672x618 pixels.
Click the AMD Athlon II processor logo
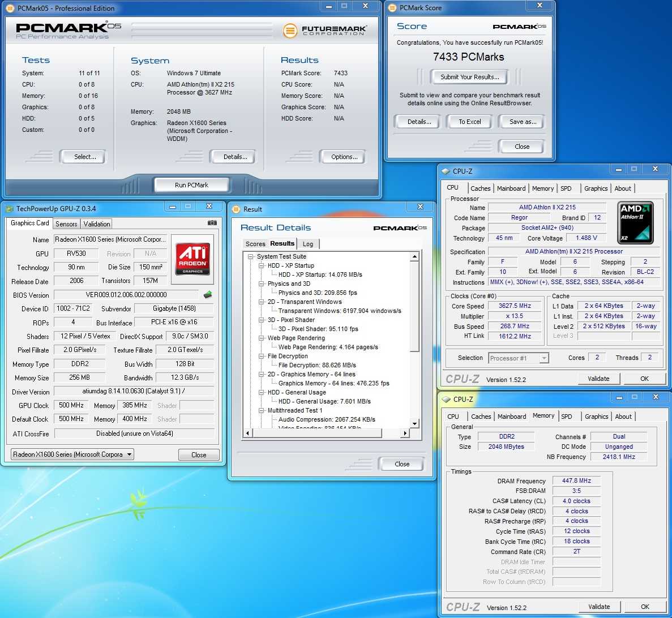pyautogui.click(x=636, y=223)
